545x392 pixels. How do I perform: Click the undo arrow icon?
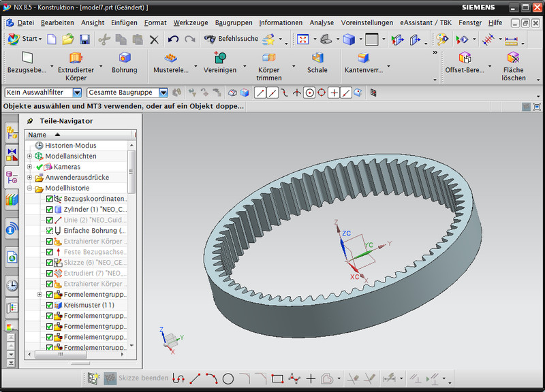[174, 39]
